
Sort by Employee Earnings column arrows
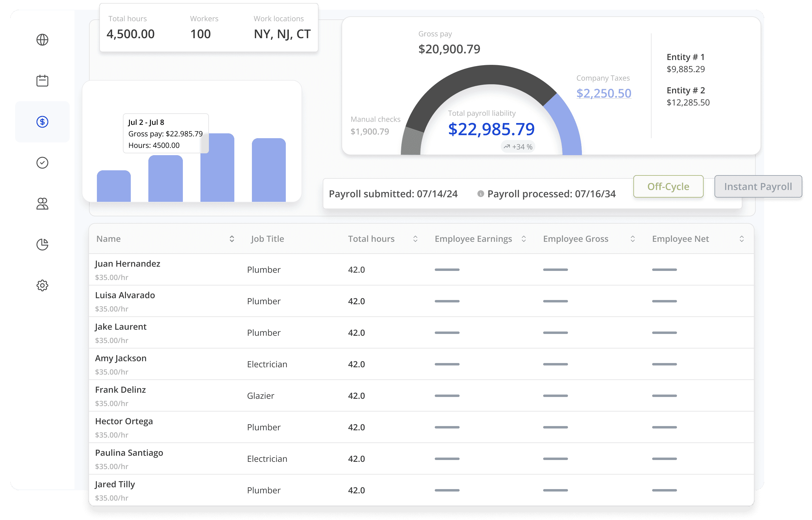click(523, 239)
